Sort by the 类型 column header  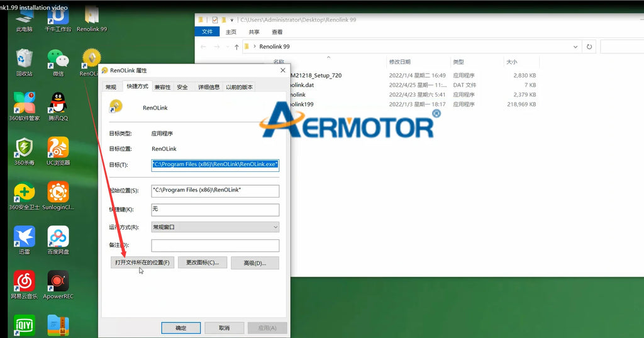(458, 62)
